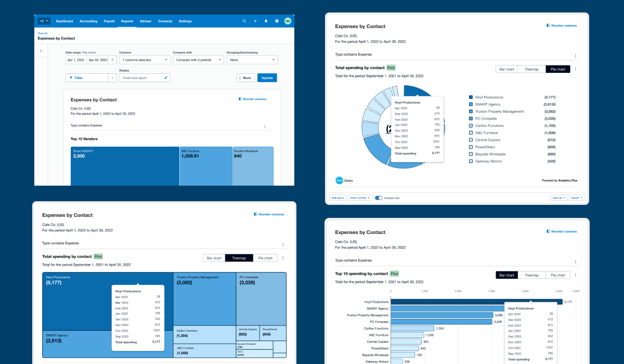
Task: Click the Xero Charts logo
Action: (339, 180)
